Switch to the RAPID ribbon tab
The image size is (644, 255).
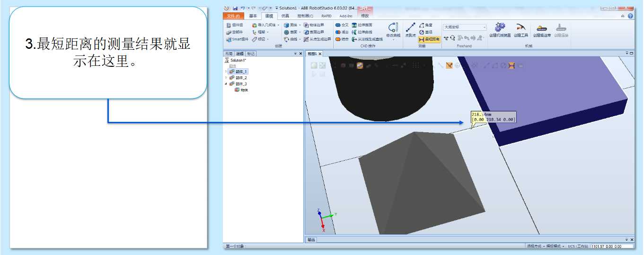326,16
